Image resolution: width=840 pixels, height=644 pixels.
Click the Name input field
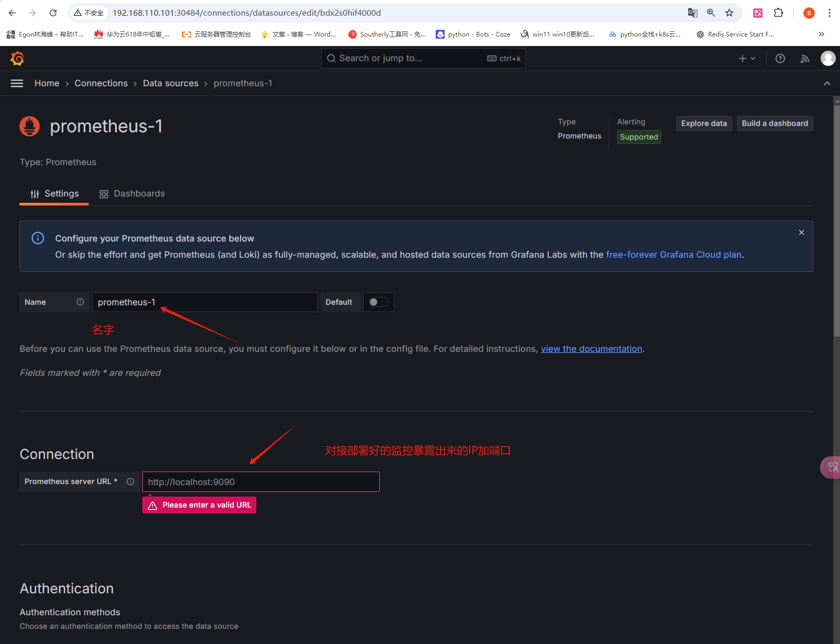(205, 302)
